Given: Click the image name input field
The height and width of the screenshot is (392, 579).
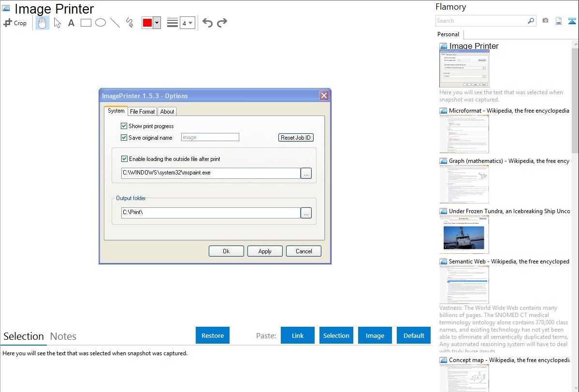Looking at the screenshot, I should [210, 137].
